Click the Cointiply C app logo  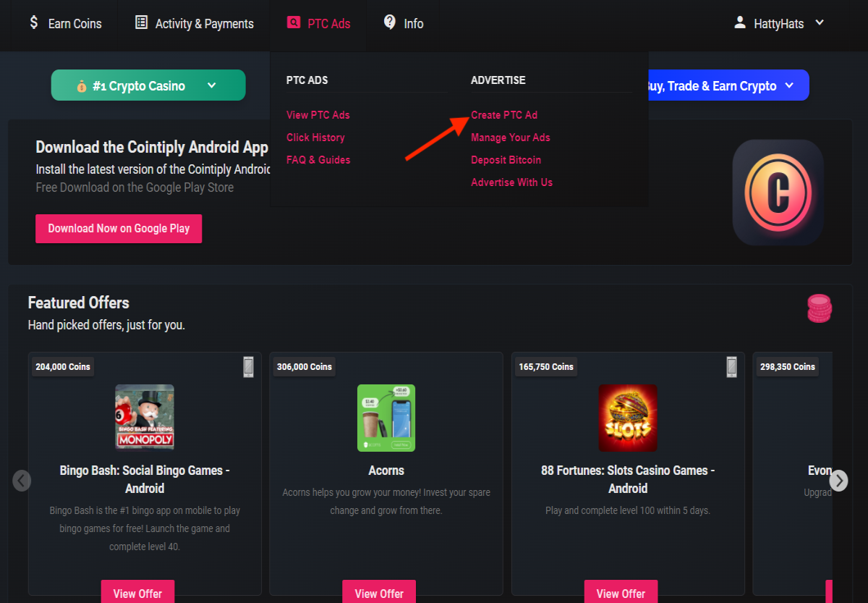[x=778, y=192]
